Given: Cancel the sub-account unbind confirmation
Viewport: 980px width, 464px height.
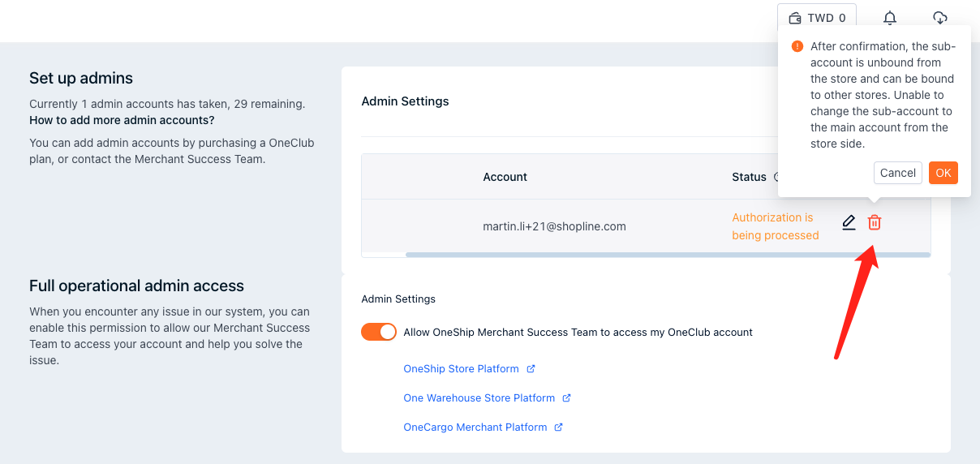Looking at the screenshot, I should (897, 173).
